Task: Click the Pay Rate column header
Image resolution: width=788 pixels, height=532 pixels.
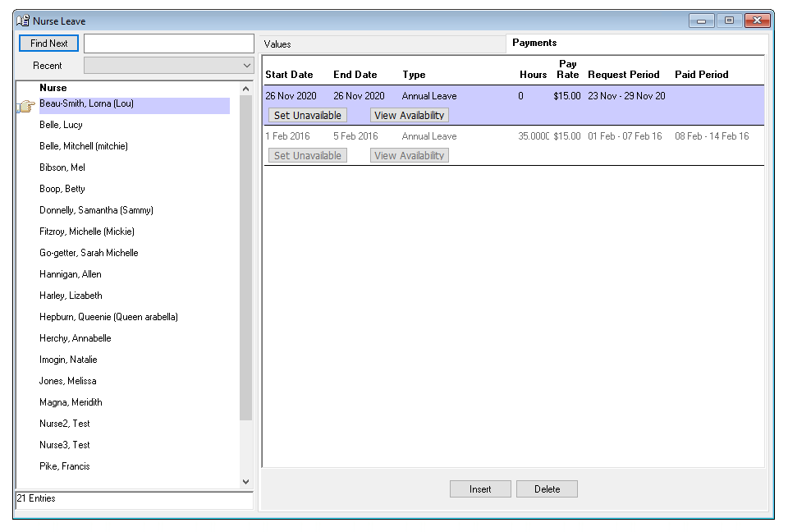Action: coord(568,70)
